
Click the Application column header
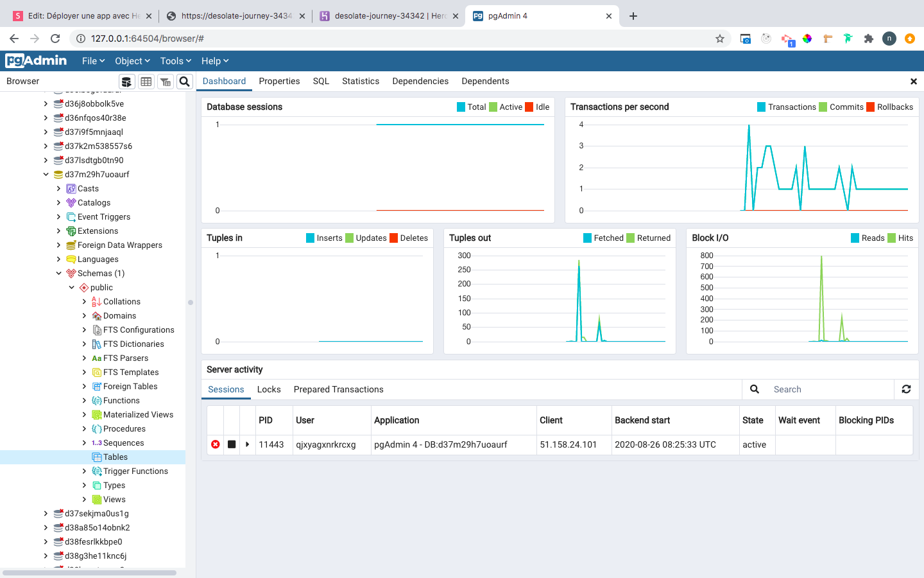coord(454,420)
